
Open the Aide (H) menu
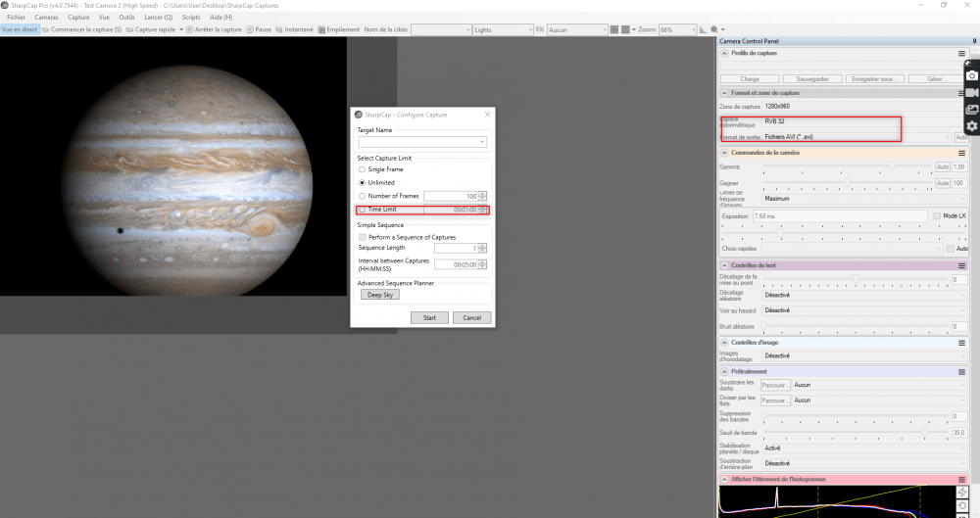click(220, 18)
